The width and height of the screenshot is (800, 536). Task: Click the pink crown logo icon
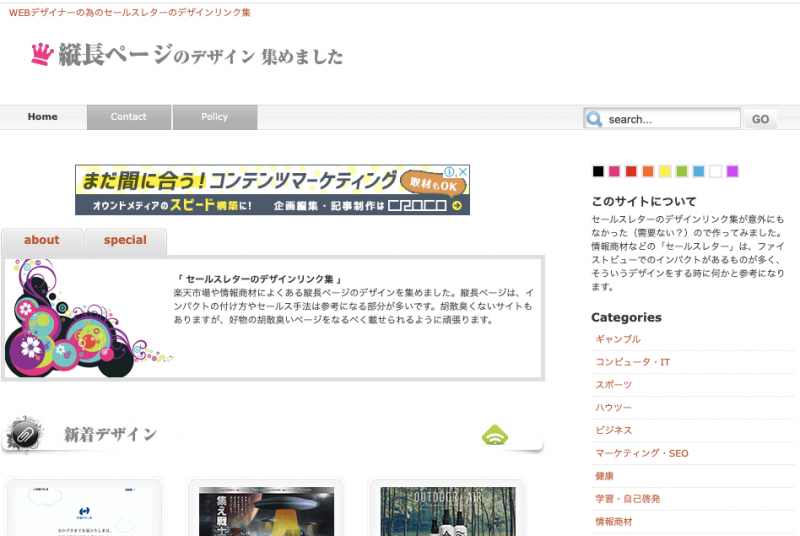40,55
